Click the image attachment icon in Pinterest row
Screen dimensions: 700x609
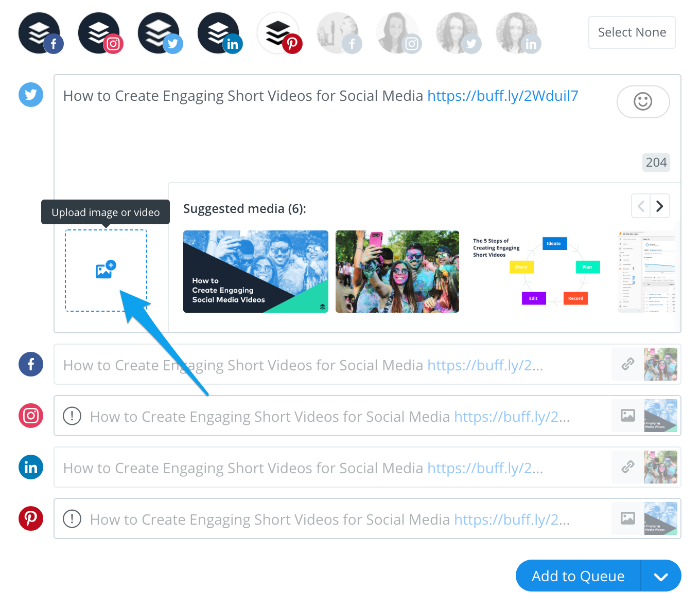click(628, 518)
